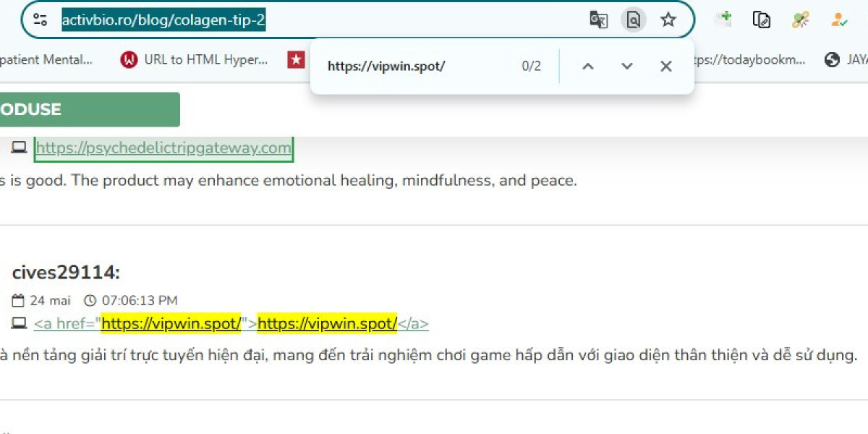Click the cives29114 commenter name
The image size is (868, 434).
[66, 273]
